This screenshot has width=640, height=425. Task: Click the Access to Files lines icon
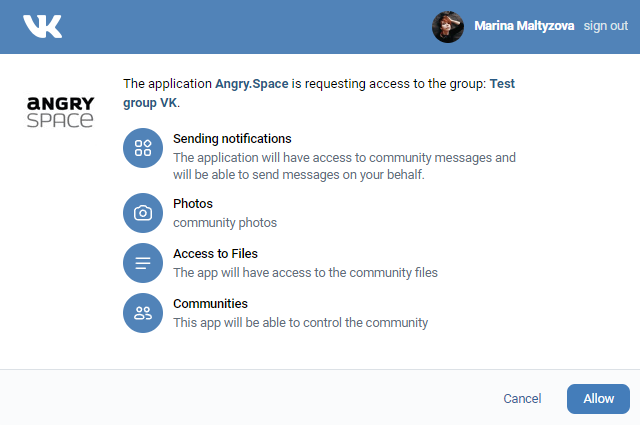coord(143,263)
